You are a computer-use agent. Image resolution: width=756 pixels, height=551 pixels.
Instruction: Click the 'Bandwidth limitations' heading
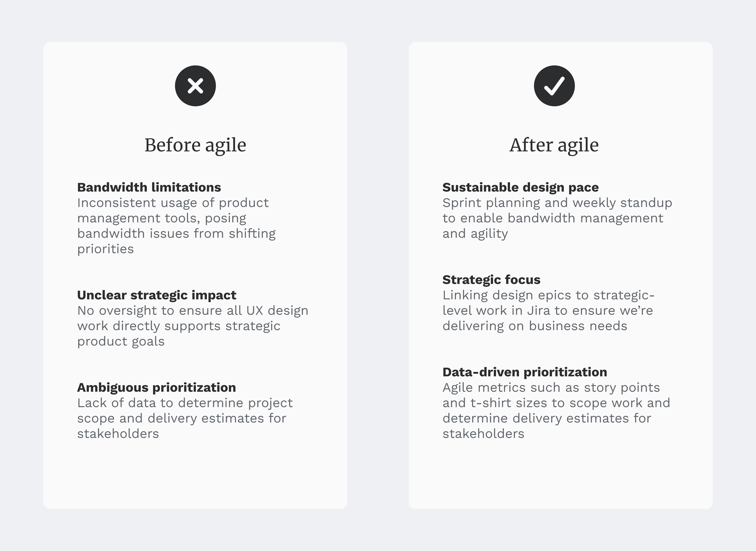pos(149,187)
